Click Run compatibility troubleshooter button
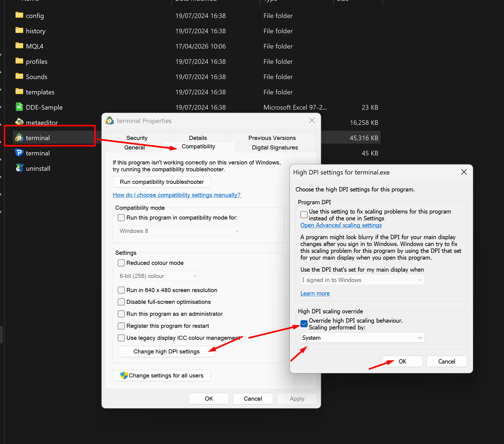Screen dimensions: 504x444 pos(162,182)
